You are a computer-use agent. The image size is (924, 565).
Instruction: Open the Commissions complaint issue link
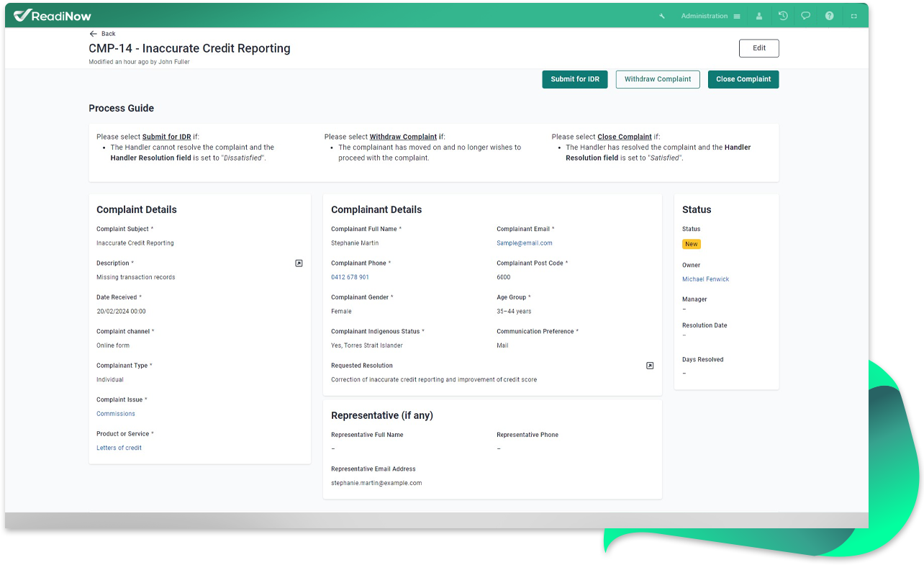[x=116, y=414]
